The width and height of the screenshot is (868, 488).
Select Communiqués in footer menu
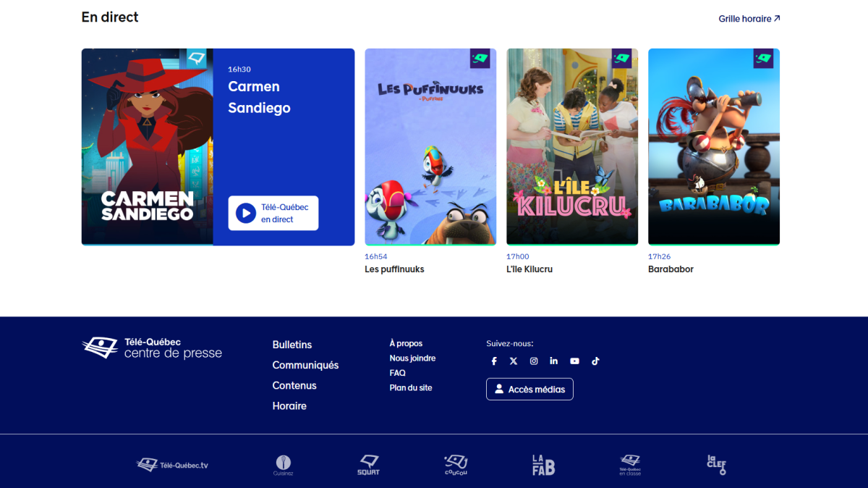click(x=305, y=366)
